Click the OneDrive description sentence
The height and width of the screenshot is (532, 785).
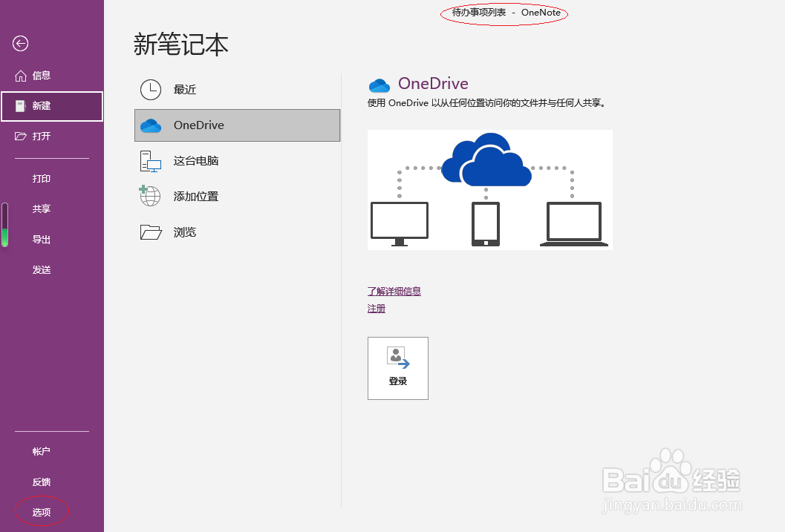click(x=486, y=103)
